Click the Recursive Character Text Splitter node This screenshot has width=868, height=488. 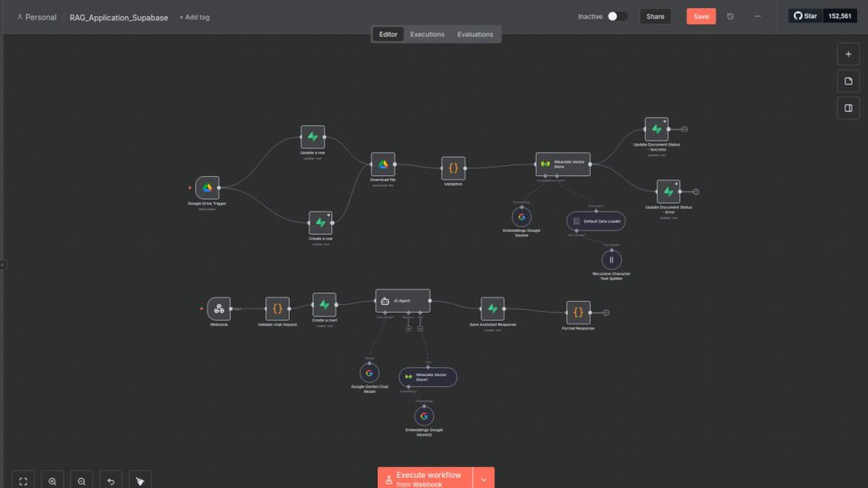point(612,260)
